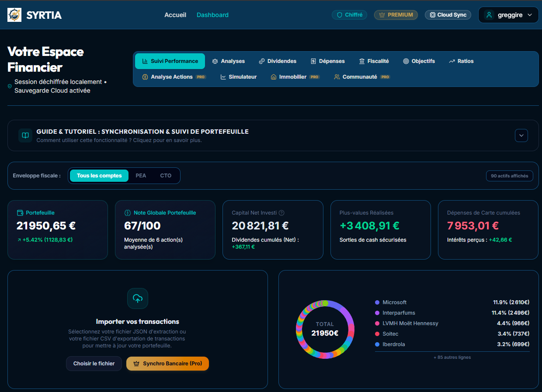The width and height of the screenshot is (542, 392).
Task: Click the Guide & Tutoriel title text
Action: (x=142, y=132)
